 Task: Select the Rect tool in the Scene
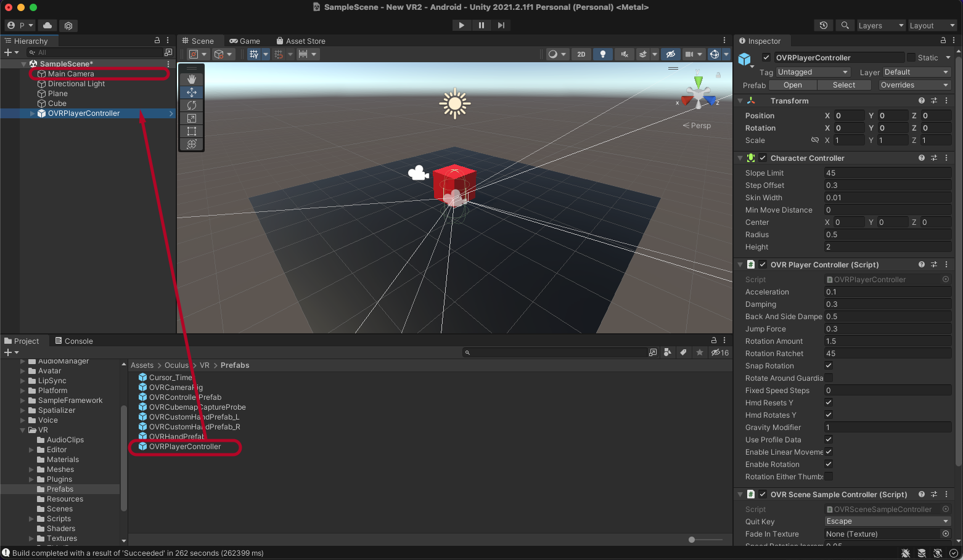click(x=192, y=131)
